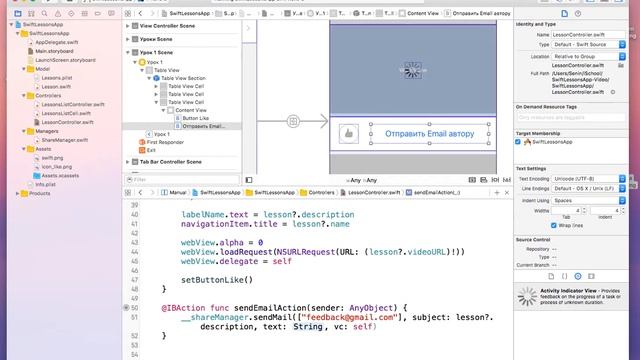Viewport: 640px width, 360px height.
Task: Open the Breakpoint navigator icon
Action: [98, 13]
